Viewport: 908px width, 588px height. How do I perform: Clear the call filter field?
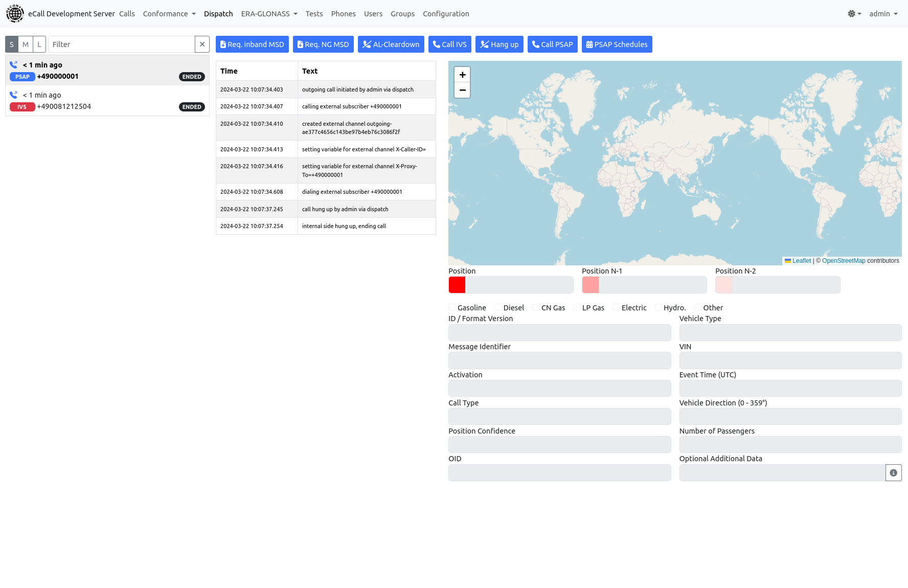[x=202, y=44]
